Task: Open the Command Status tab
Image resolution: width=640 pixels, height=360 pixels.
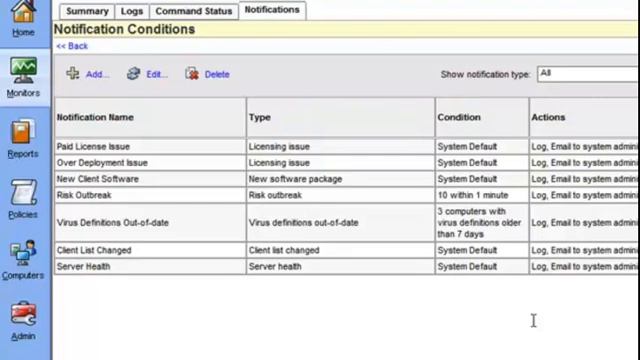Action: (x=194, y=11)
